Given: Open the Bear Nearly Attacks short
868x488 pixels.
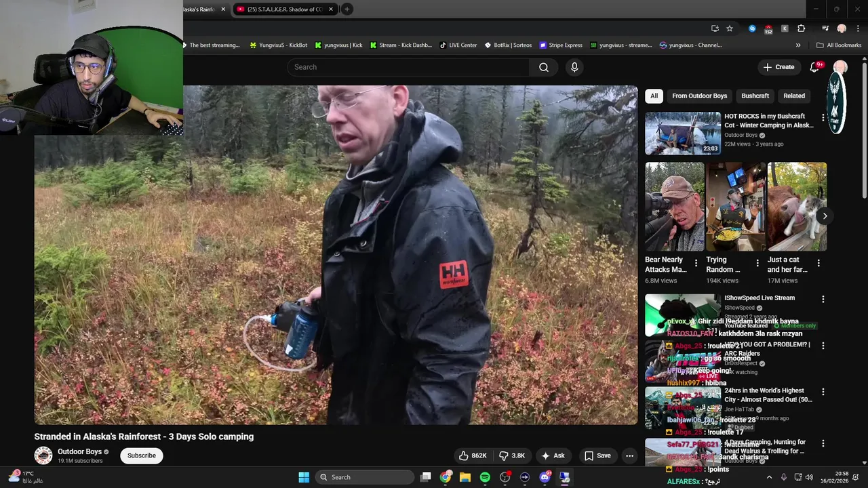Looking at the screenshot, I should pyautogui.click(x=675, y=207).
